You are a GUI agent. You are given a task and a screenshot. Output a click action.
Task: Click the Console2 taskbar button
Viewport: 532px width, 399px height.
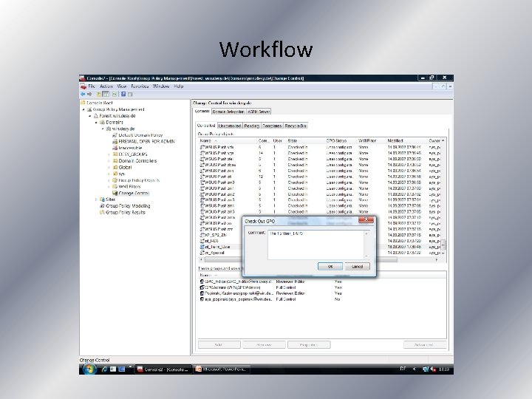[163, 369]
